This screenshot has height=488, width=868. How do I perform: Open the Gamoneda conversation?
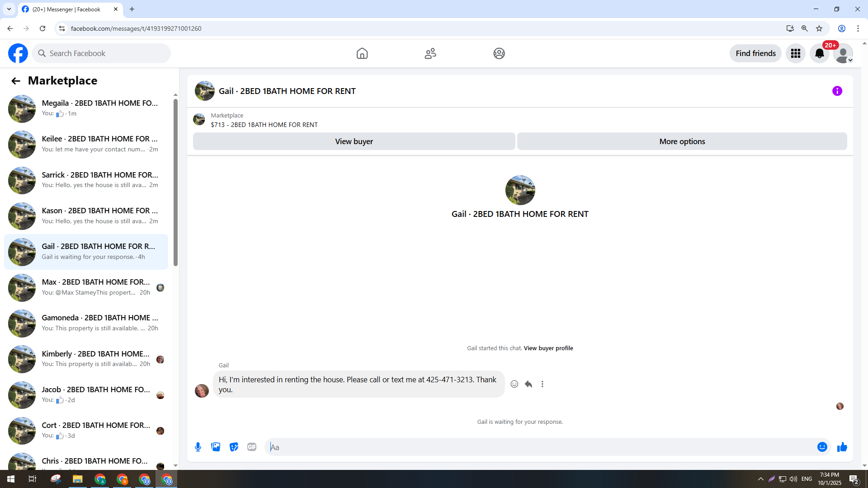pos(86,323)
